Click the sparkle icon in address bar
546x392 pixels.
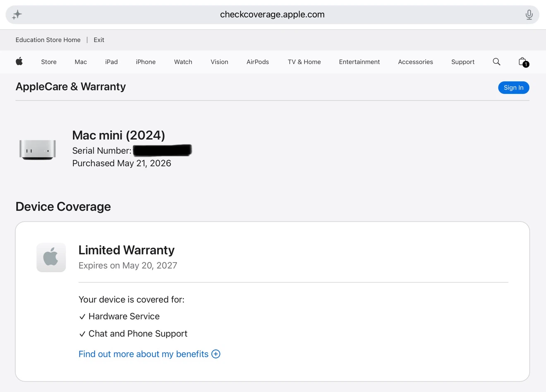[17, 15]
